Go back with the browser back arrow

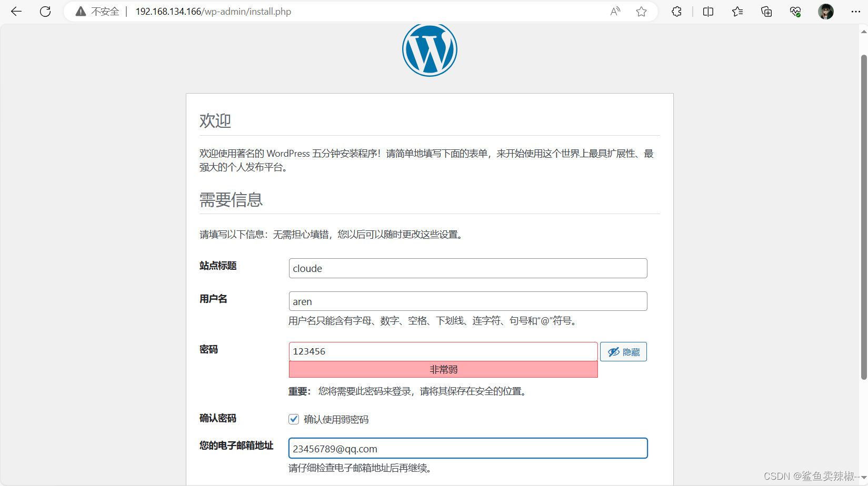tap(16, 12)
